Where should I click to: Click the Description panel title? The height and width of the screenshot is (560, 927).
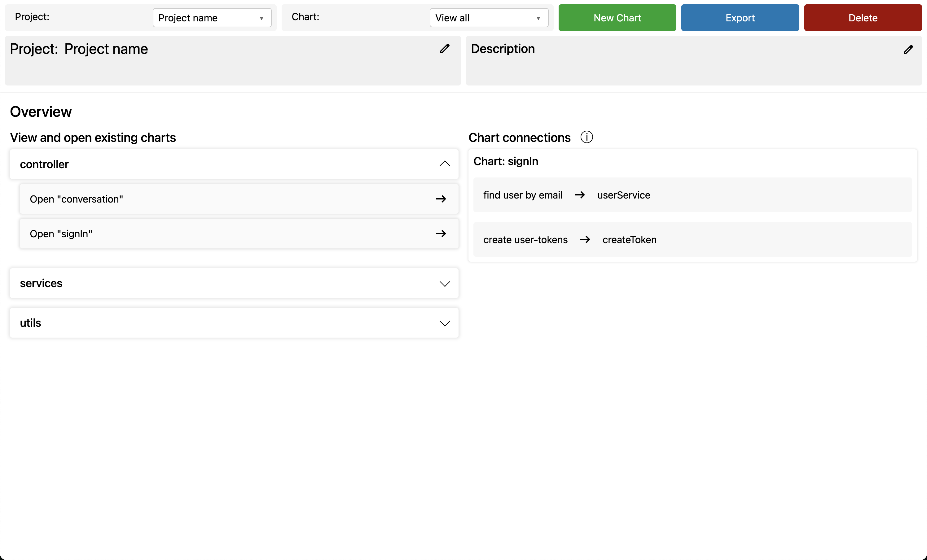coord(503,49)
